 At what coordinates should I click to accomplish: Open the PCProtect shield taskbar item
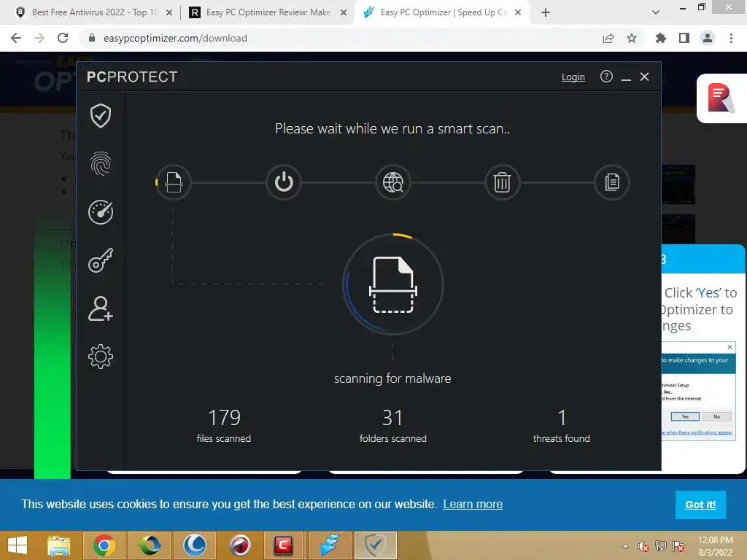coord(376,545)
